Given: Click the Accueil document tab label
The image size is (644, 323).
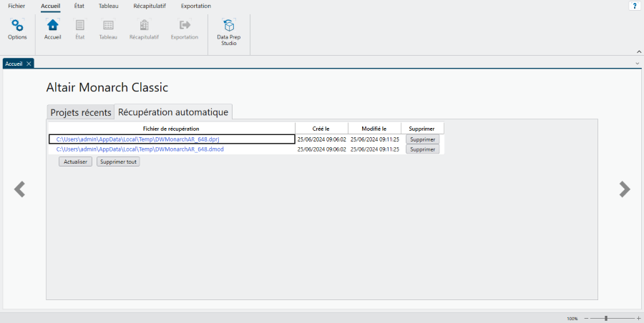Looking at the screenshot, I should pos(14,64).
